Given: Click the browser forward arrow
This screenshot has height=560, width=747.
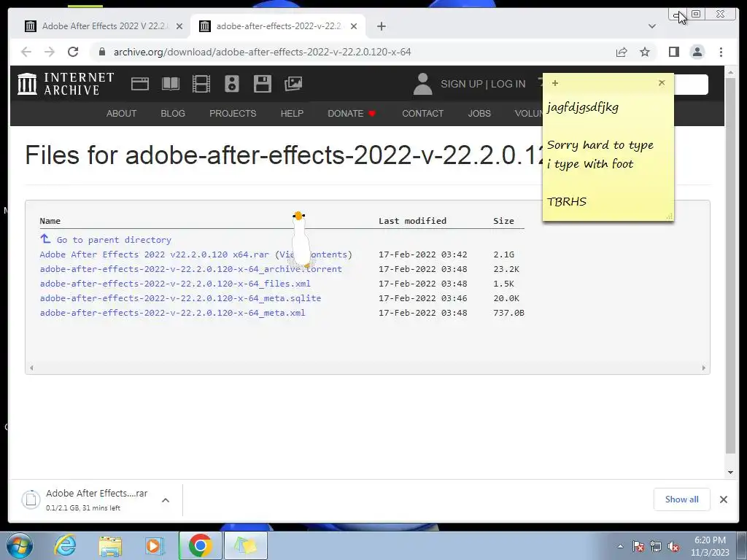Looking at the screenshot, I should (50, 52).
